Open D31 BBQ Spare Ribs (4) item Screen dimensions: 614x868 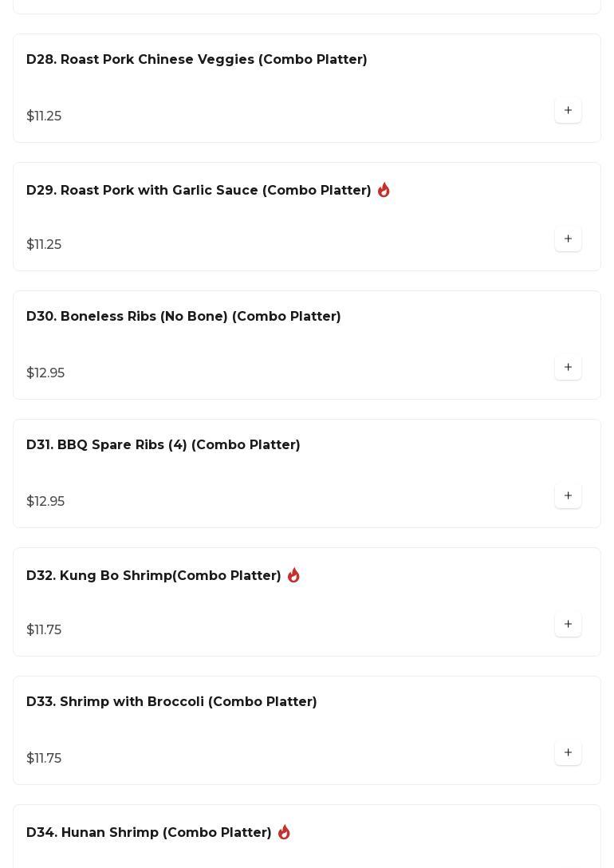point(163,445)
